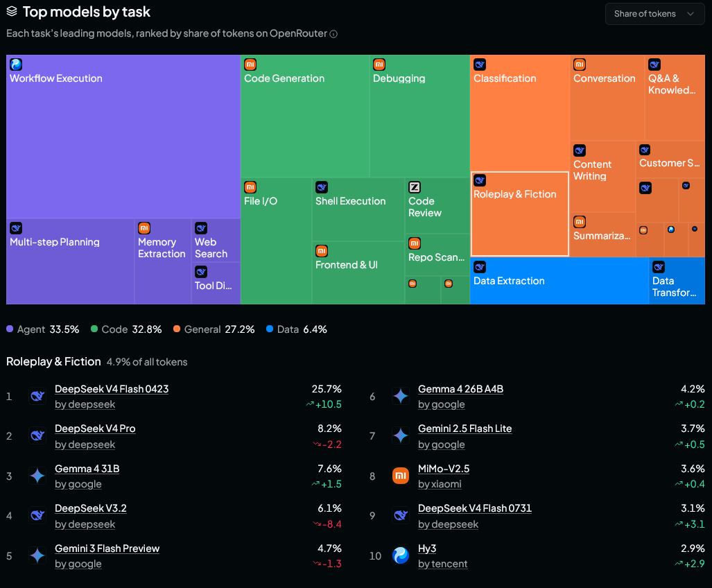Open the Gemini 3 Flash Preview model link

tap(107, 548)
